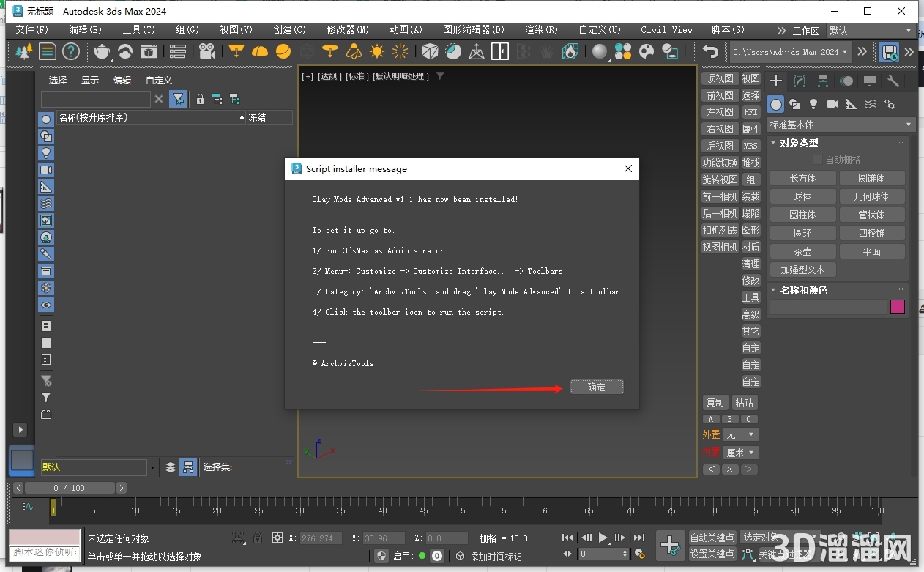The image size is (924, 572).
Task: Toggle the 自动关键点 button
Action: [x=712, y=538]
